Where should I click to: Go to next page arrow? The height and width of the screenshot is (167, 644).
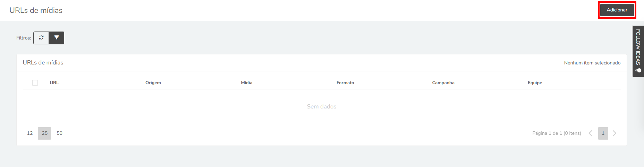(615, 133)
